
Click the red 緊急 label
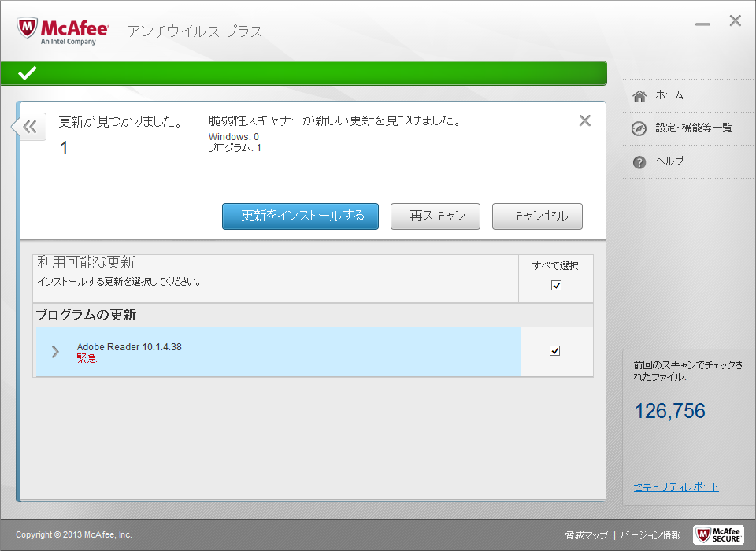[87, 358]
